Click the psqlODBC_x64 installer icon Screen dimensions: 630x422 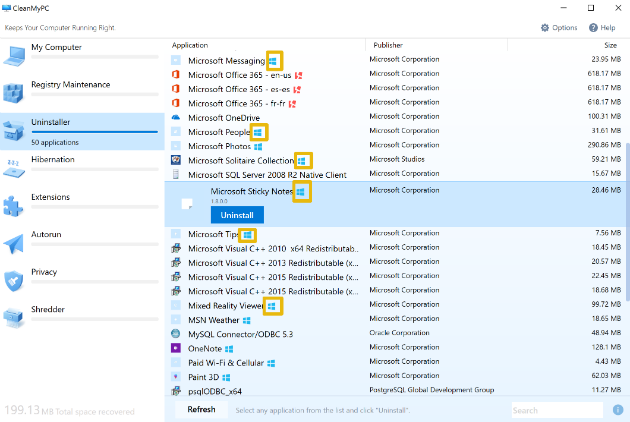tap(176, 390)
